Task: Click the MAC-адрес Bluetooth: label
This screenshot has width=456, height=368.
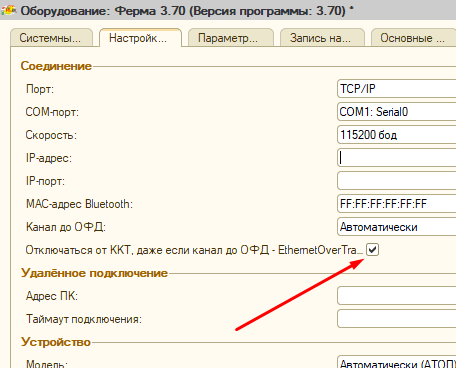Action: pos(79,204)
